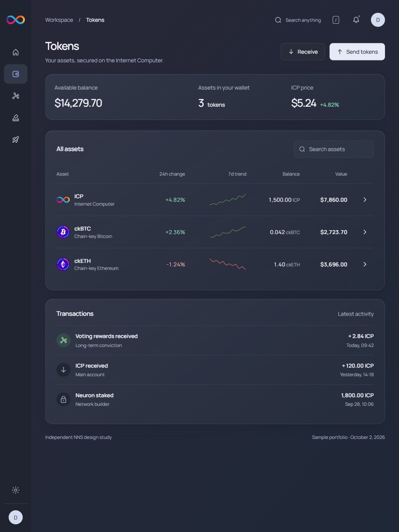Image resolution: width=399 pixels, height=532 pixels.
Task: Click the Voting rewards transaction icon
Action: [x=64, y=340]
